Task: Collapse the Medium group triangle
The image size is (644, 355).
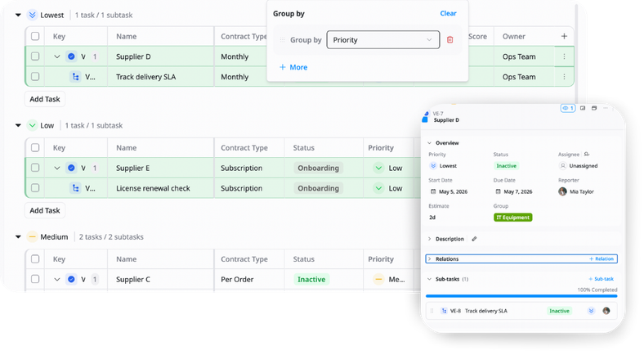Action: [18, 236]
